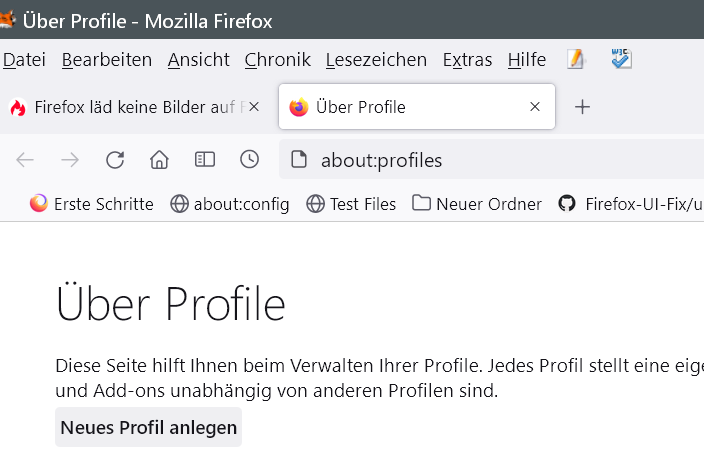Click the notepad pencil icon in menu bar
This screenshot has width=704, height=464.
point(575,60)
